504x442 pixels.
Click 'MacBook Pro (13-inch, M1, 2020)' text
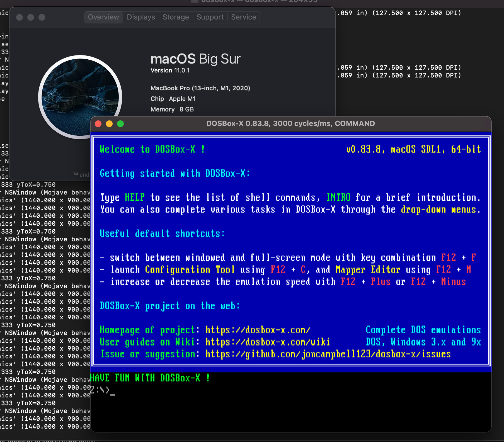(x=200, y=88)
